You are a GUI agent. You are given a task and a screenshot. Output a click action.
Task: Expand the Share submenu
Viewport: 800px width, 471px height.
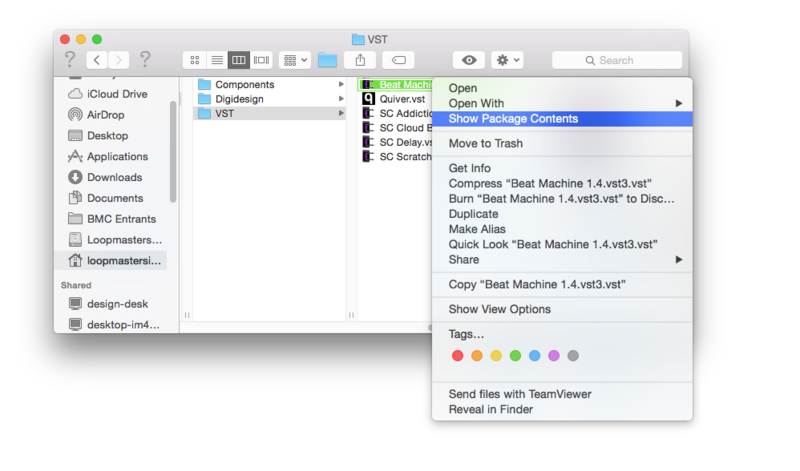tap(562, 260)
